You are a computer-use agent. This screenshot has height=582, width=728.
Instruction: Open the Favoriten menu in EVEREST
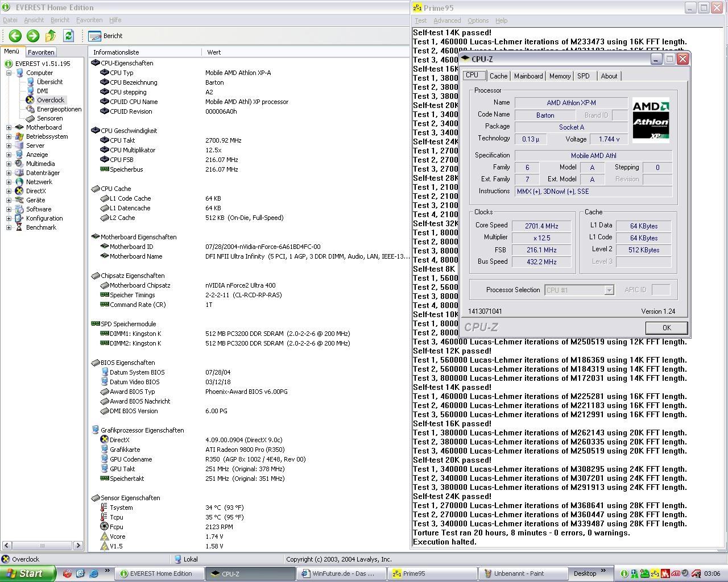[89, 20]
